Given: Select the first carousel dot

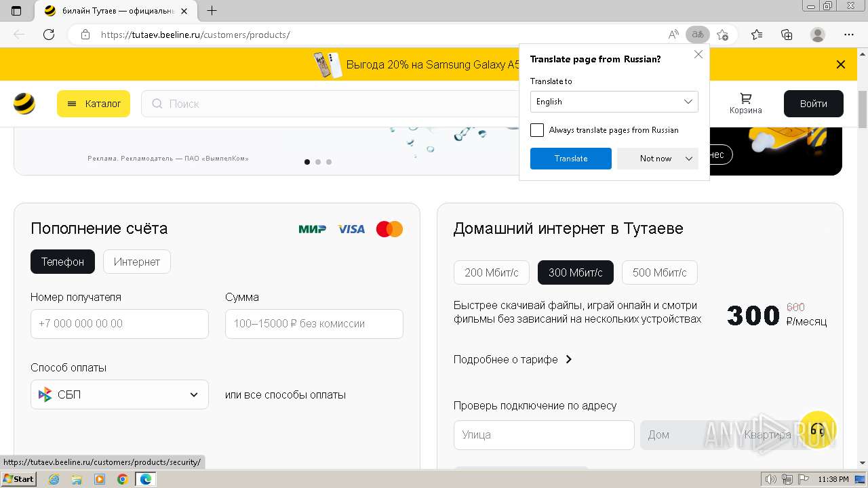Looking at the screenshot, I should click(x=307, y=162).
